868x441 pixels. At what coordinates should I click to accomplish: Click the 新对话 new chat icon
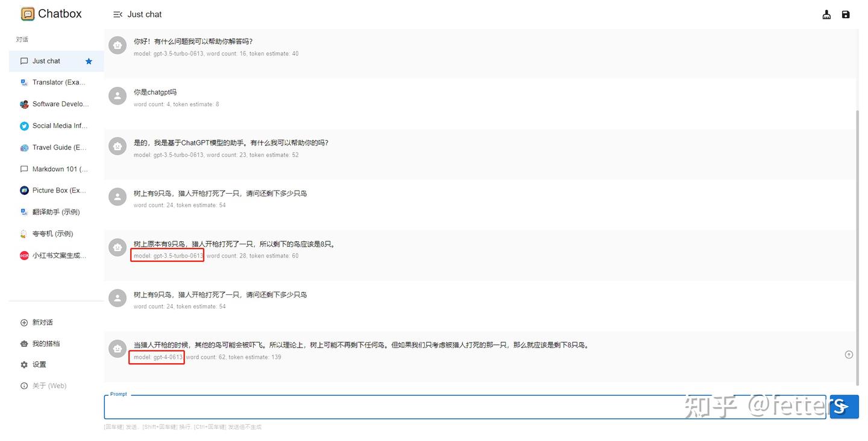click(23, 322)
